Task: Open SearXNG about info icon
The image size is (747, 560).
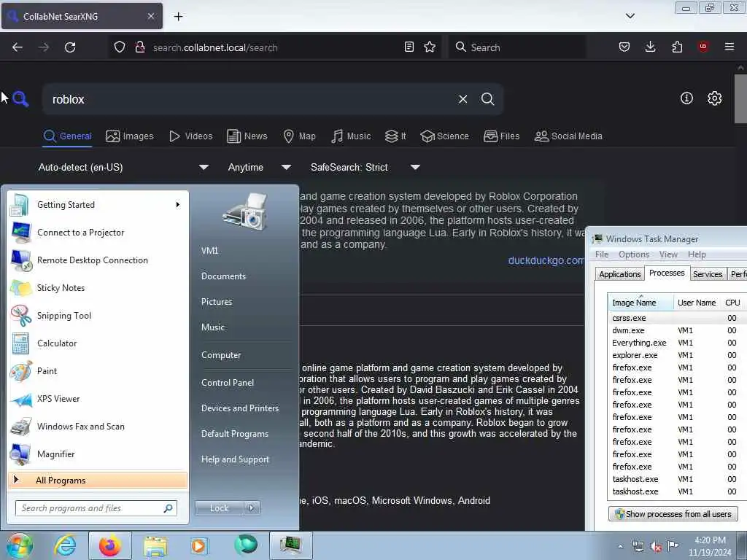Action: pos(686,98)
